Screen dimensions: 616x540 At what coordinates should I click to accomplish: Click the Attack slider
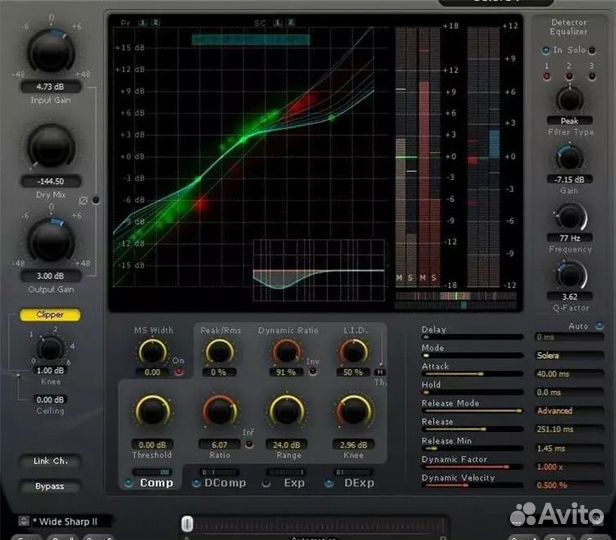pos(472,374)
